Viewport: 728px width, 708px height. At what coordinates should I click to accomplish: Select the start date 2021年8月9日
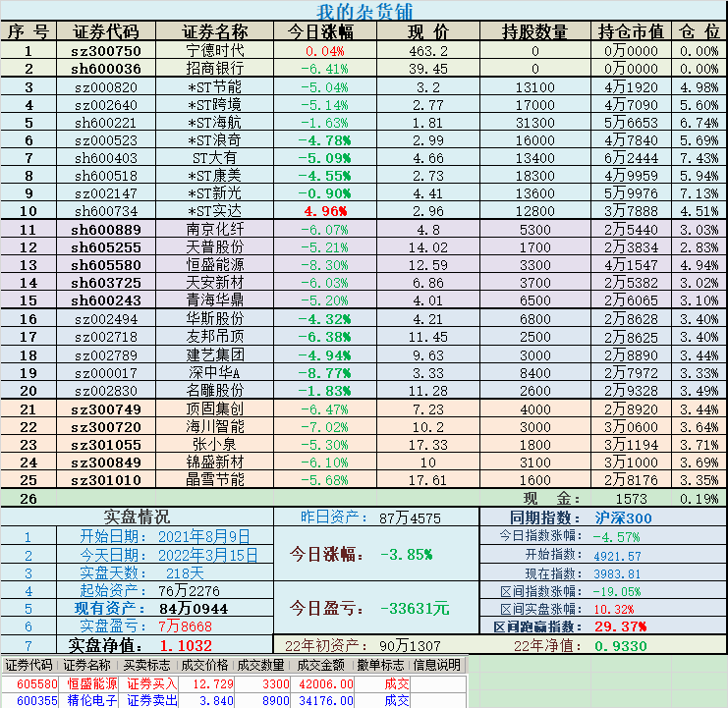[203, 537]
